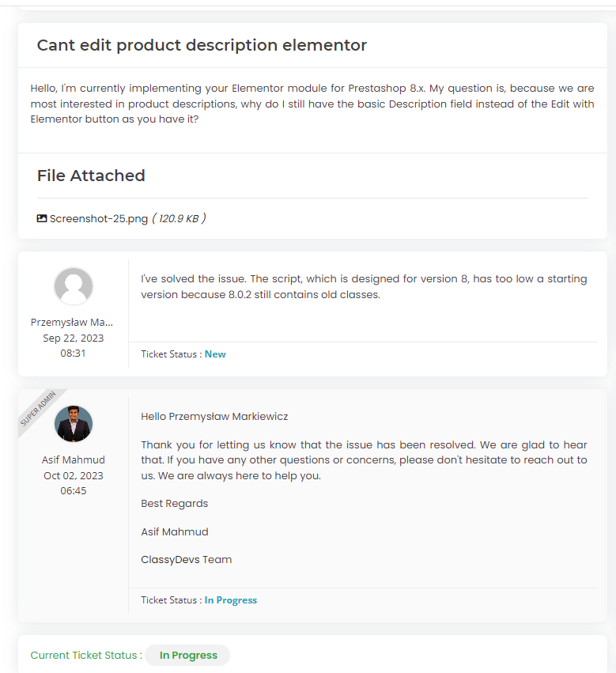This screenshot has width=616, height=673.
Task: Click the 120.9 KB file size text
Action: click(179, 218)
